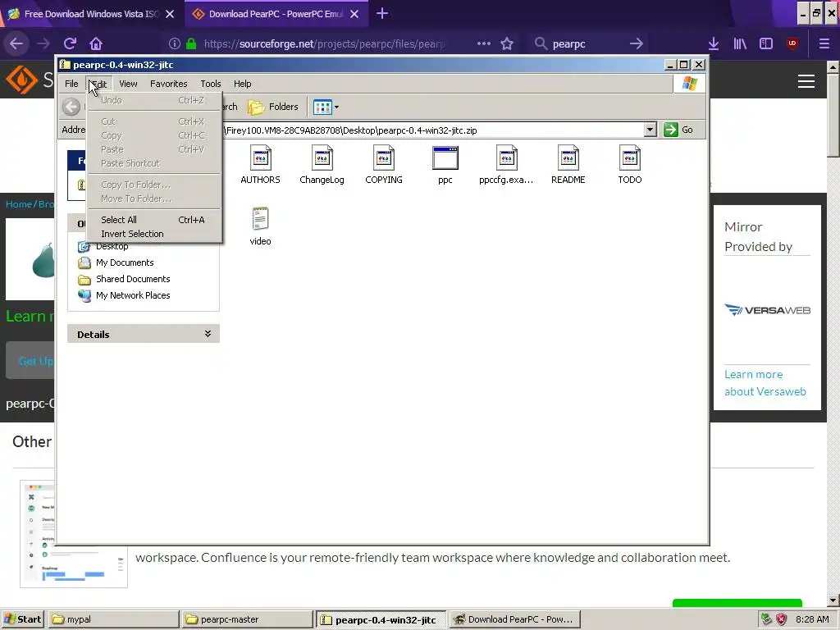Open page actions three-dots menu
This screenshot has width=840, height=630.
[x=484, y=43]
